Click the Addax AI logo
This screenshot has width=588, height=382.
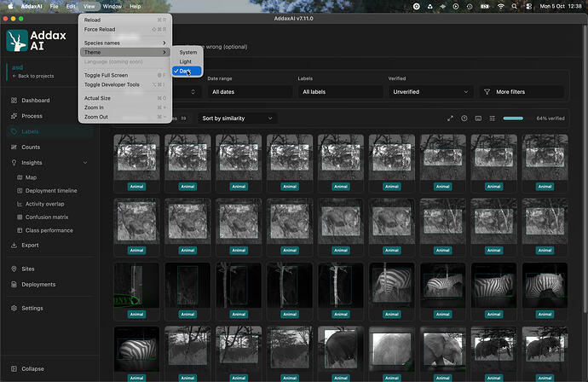tap(37, 41)
